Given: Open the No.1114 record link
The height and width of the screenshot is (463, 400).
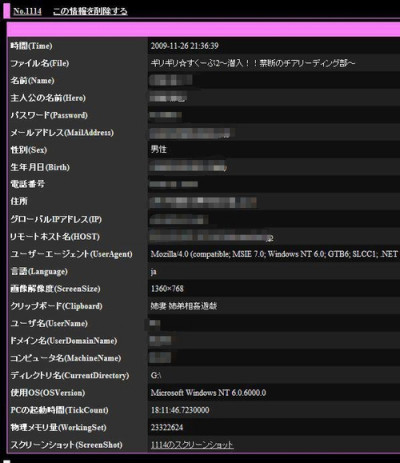Looking at the screenshot, I should [27, 11].
